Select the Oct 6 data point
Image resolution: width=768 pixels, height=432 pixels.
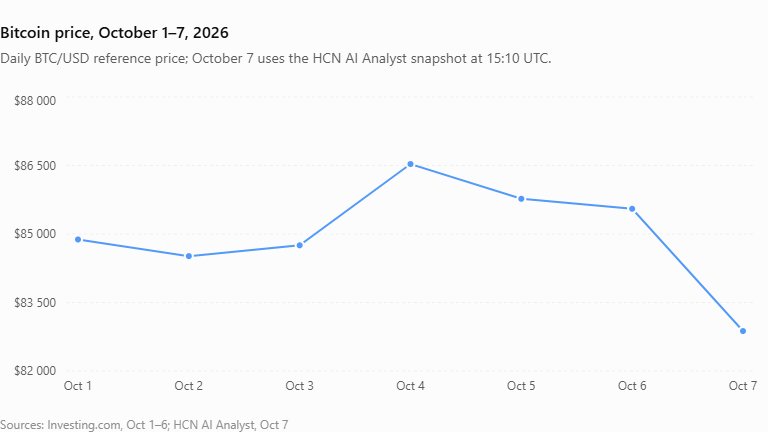[632, 209]
